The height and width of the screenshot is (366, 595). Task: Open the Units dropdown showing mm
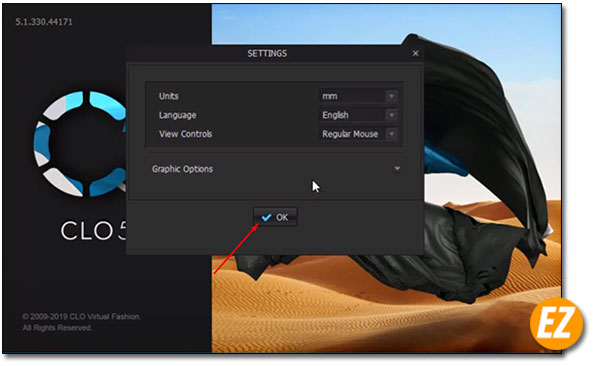click(358, 96)
